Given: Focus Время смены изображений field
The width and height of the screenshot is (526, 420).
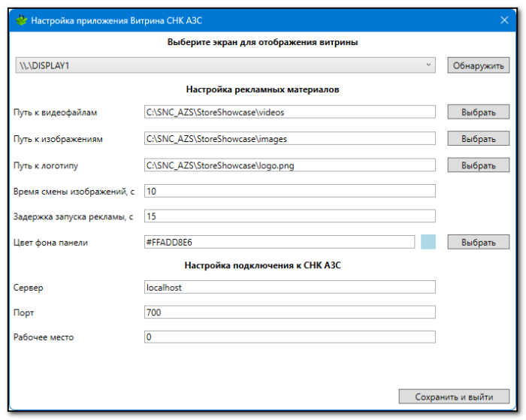Looking at the screenshot, I should tap(290, 191).
